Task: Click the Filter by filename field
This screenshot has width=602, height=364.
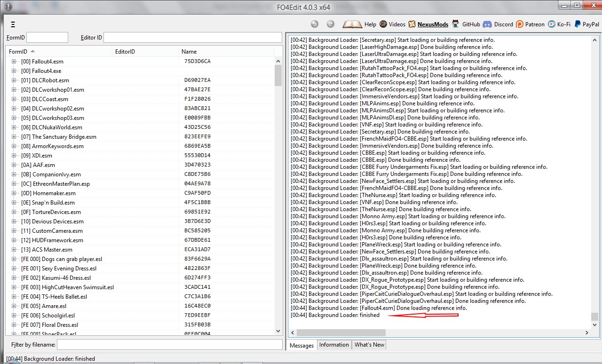Action: pos(169,345)
